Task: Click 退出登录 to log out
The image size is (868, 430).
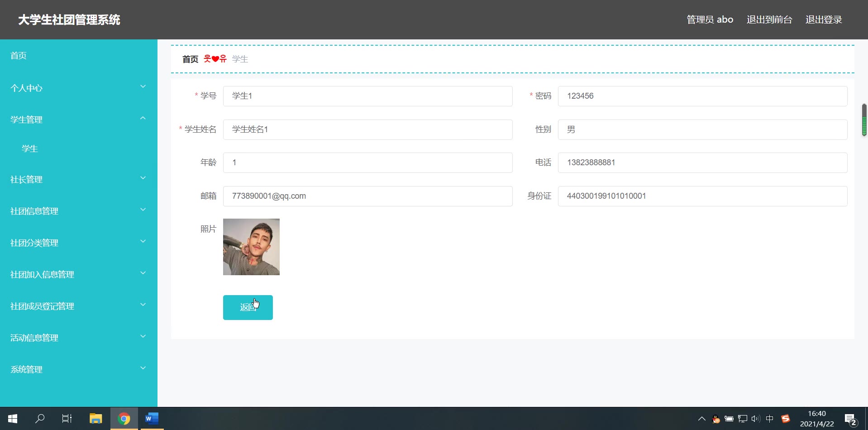Action: point(824,19)
